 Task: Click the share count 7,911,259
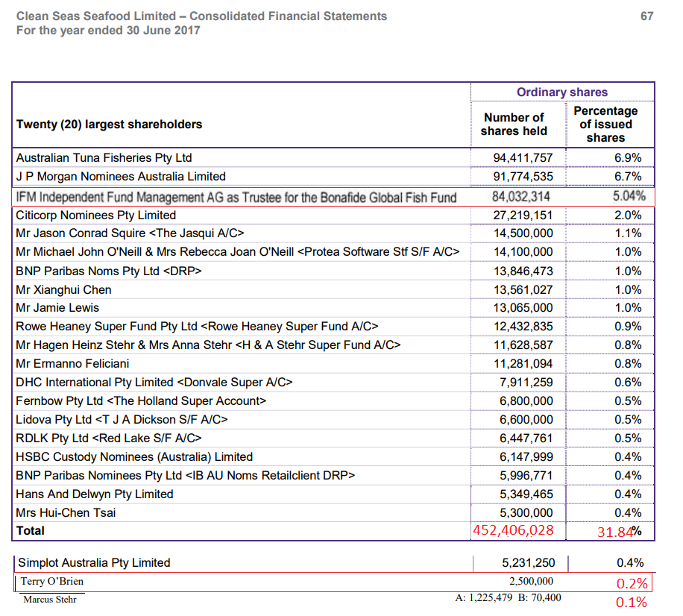point(526,382)
